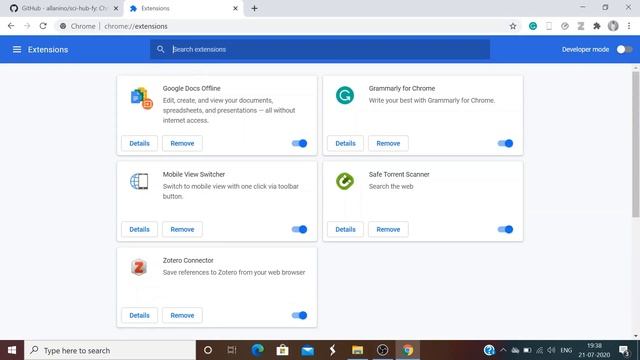Open Details for Google Docs Offline
The height and width of the screenshot is (360, 640).
pyautogui.click(x=140, y=143)
